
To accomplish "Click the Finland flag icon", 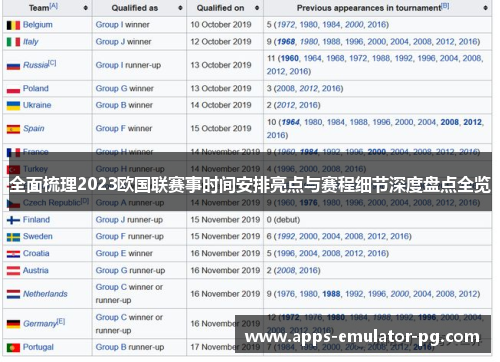I will (13, 220).
